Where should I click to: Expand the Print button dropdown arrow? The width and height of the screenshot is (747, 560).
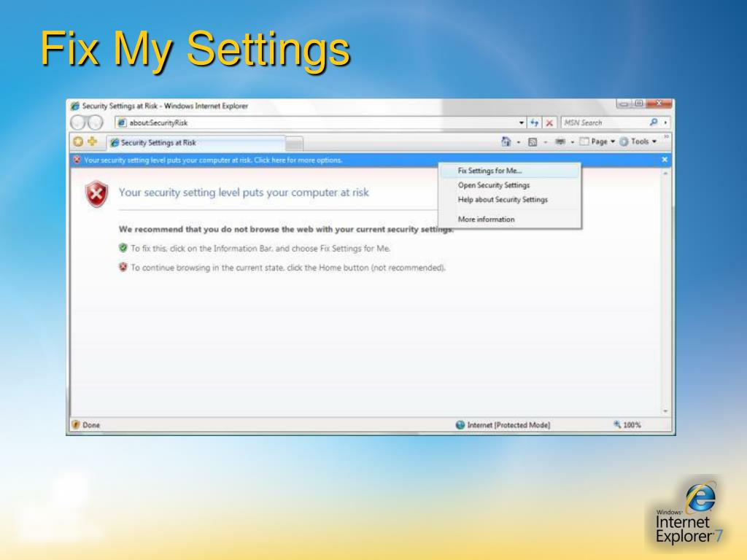(x=572, y=142)
